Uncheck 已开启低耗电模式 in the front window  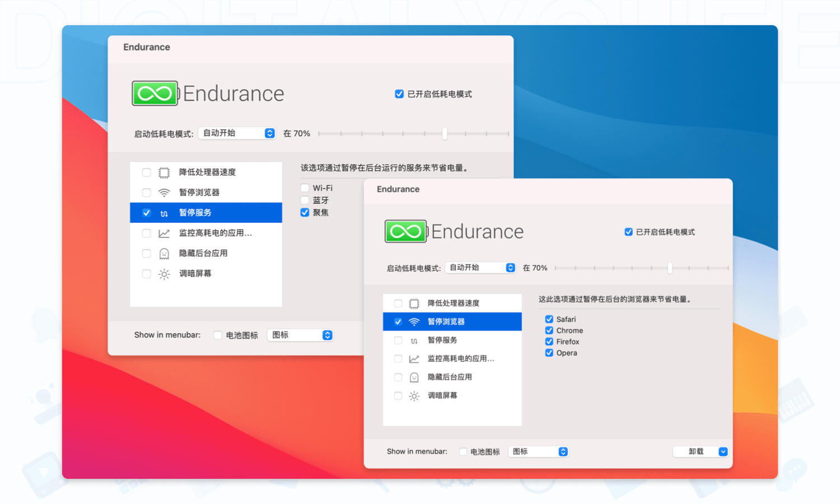point(628,232)
